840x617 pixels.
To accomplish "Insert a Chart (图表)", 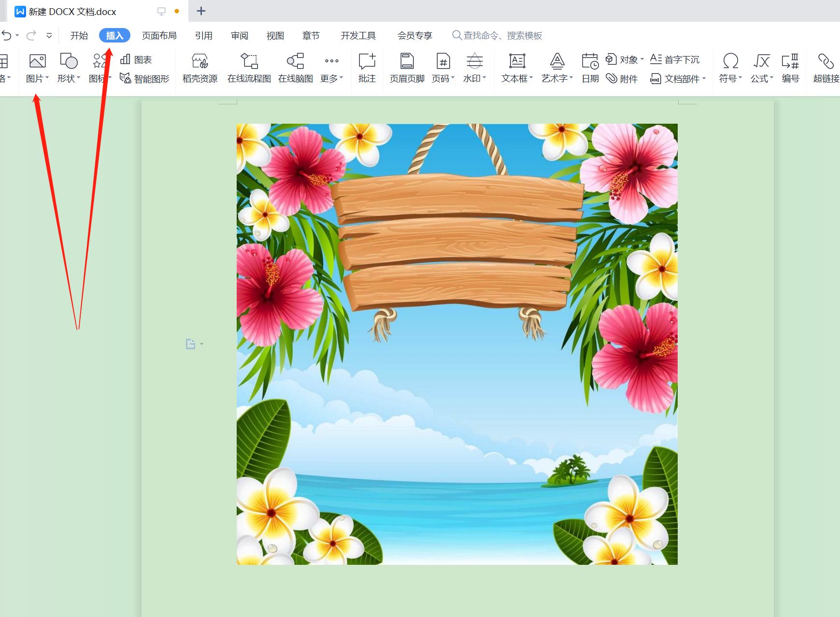I will [x=136, y=59].
